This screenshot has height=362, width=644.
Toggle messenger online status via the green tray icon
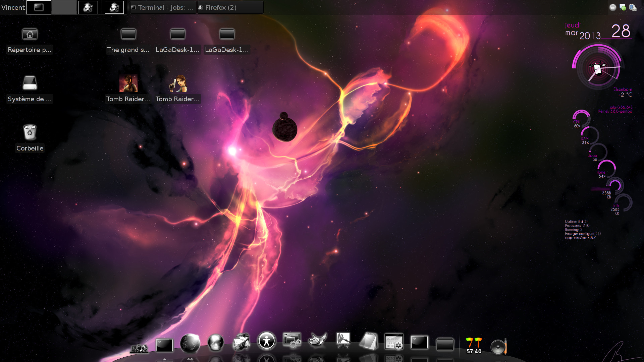coord(623,7)
